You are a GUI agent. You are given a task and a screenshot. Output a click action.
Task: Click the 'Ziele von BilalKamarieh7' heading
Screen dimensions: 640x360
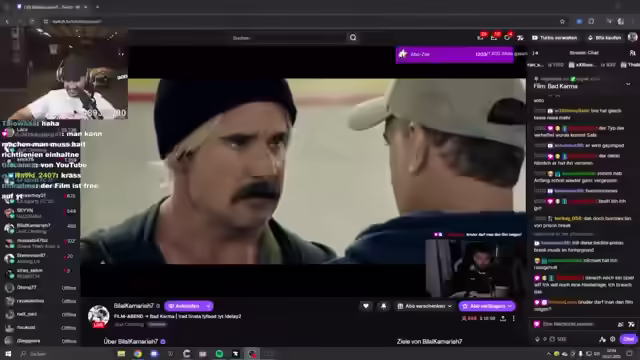point(429,342)
